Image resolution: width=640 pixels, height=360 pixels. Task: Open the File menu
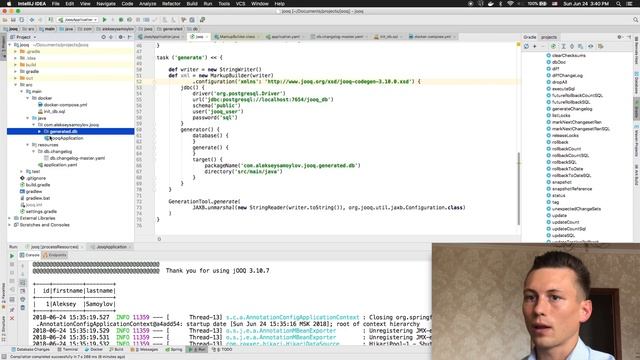point(56,4)
